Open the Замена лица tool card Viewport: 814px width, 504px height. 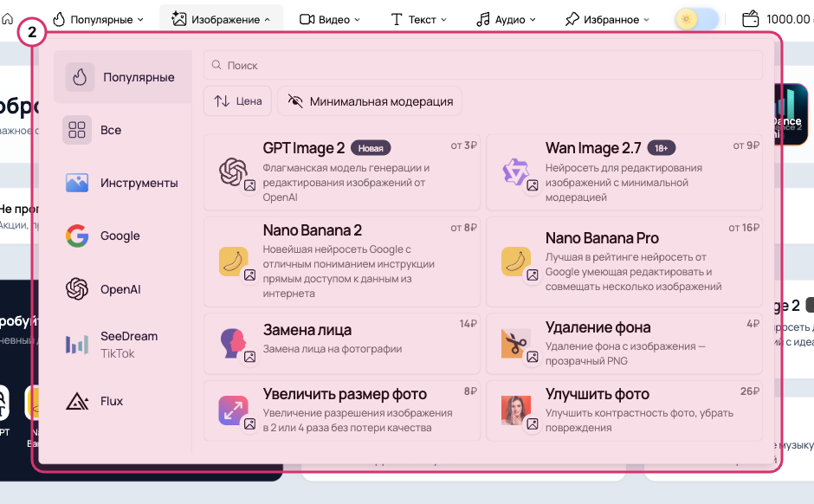click(341, 344)
